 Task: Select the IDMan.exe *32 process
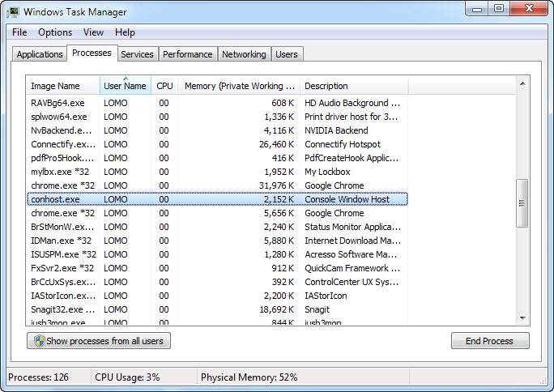pyautogui.click(x=217, y=241)
